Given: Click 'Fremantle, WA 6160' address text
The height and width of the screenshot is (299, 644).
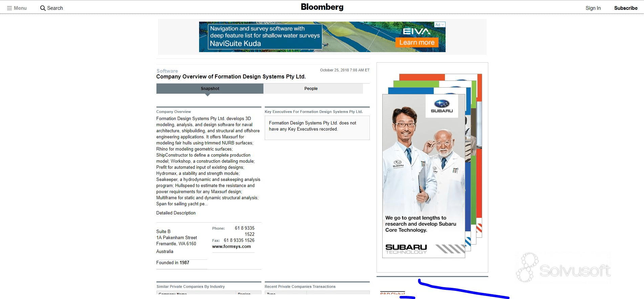Looking at the screenshot, I should pos(176,244).
